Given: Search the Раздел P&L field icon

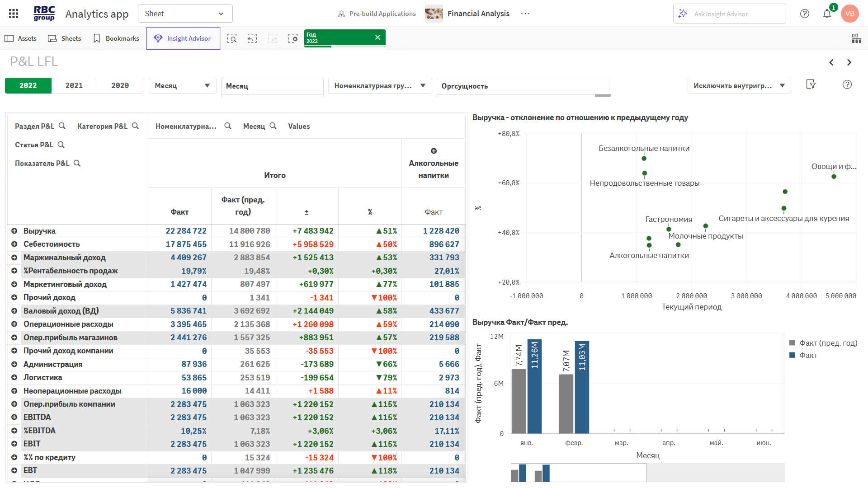Looking at the screenshot, I should coord(62,126).
